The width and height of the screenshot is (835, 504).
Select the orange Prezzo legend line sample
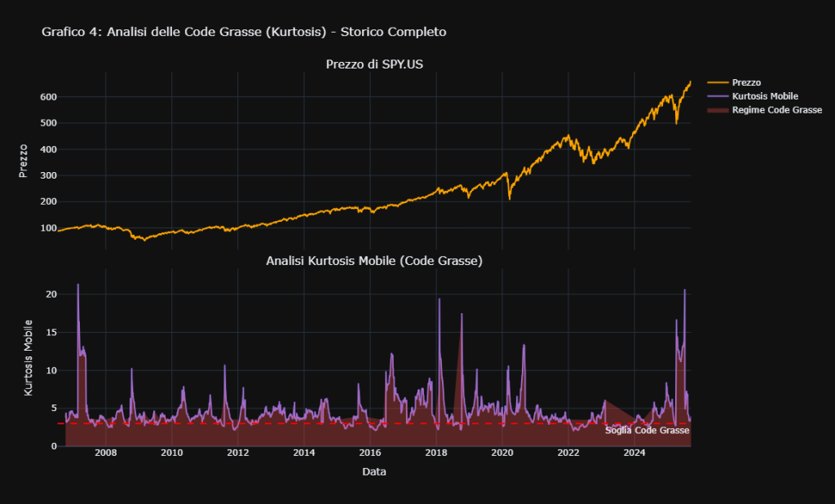717,82
